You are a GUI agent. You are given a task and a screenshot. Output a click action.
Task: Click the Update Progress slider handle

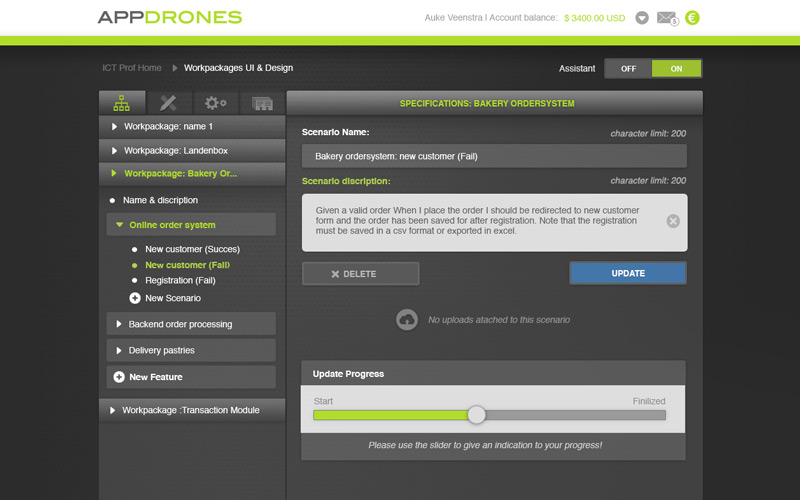tap(477, 415)
